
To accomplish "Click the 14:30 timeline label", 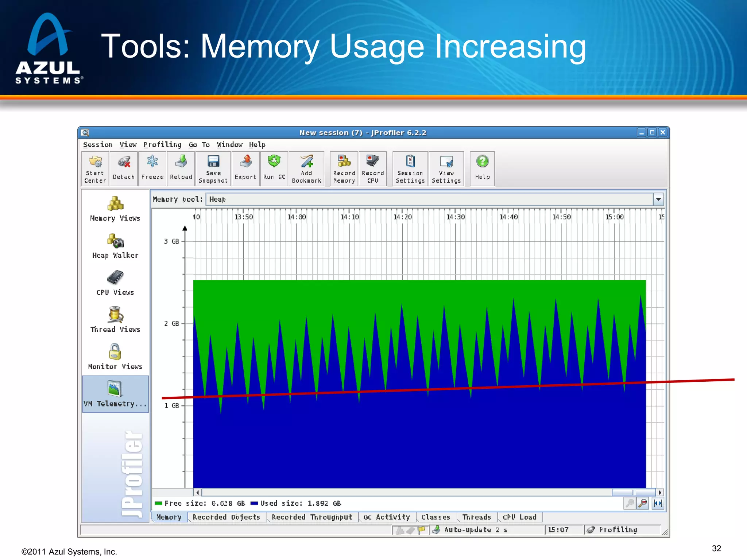I will click(x=456, y=217).
